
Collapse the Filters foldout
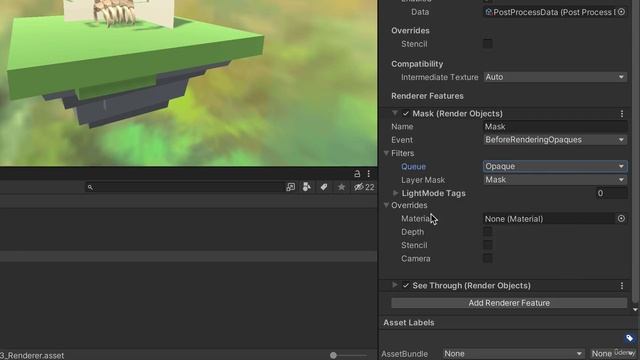pyautogui.click(x=386, y=153)
